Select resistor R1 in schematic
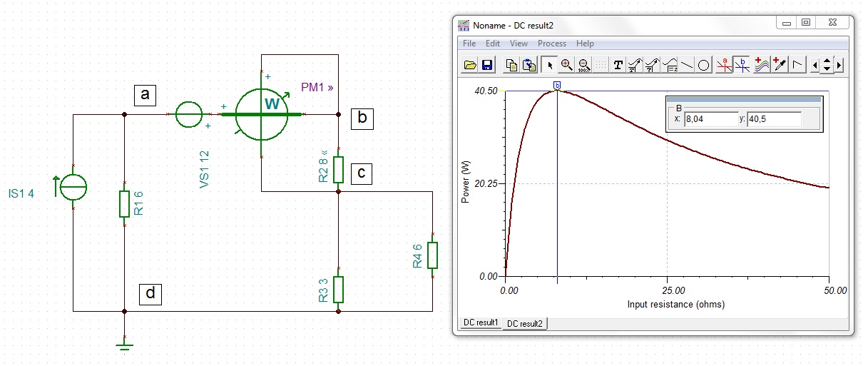The height and width of the screenshot is (366, 868). [x=125, y=203]
